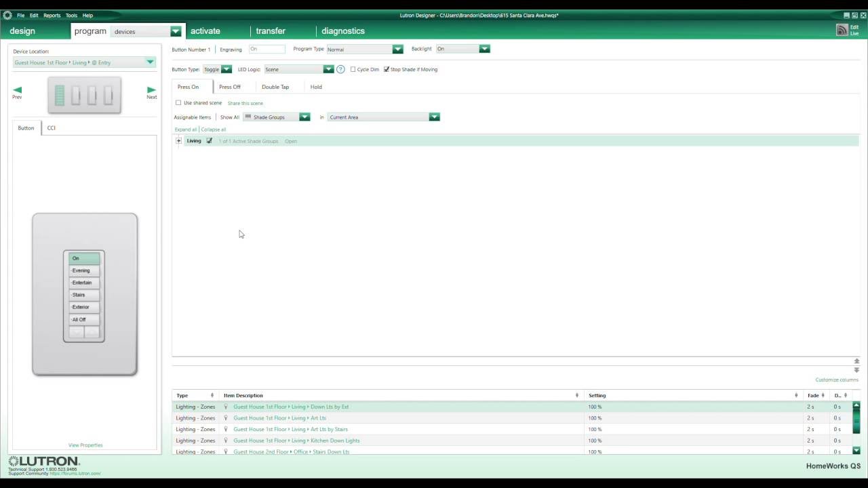Open the Edit menu
868x488 pixels.
(34, 15)
